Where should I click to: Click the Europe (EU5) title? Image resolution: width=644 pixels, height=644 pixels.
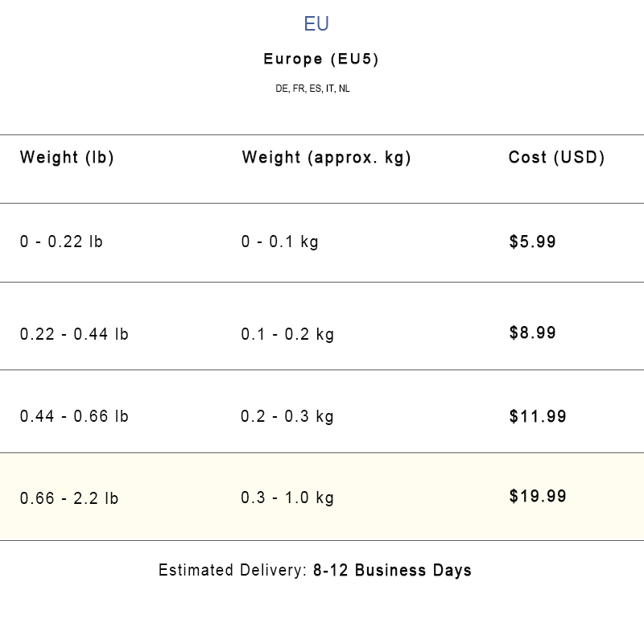pyautogui.click(x=321, y=59)
